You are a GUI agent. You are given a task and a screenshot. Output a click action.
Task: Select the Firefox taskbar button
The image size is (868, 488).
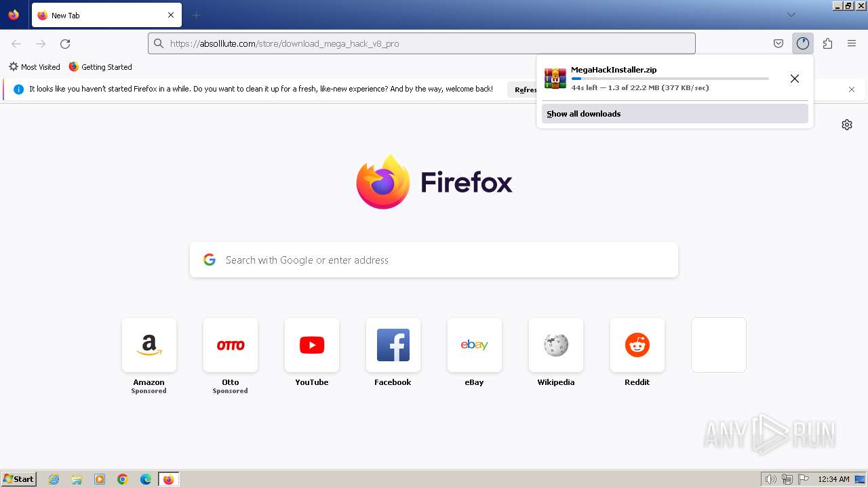tap(168, 479)
